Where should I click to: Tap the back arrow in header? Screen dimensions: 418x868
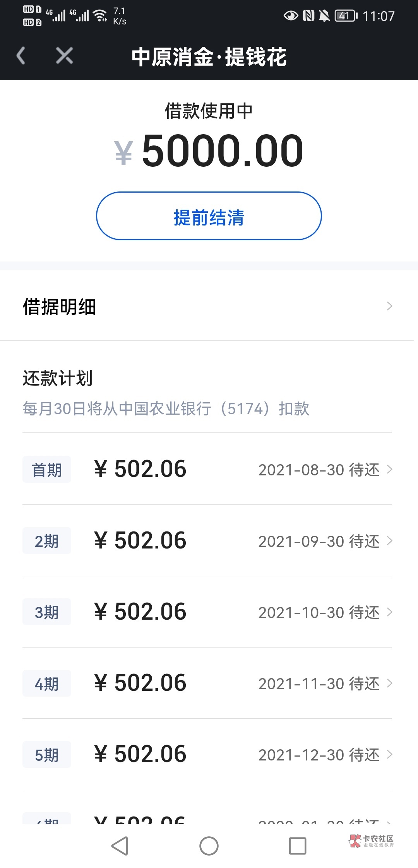click(21, 56)
